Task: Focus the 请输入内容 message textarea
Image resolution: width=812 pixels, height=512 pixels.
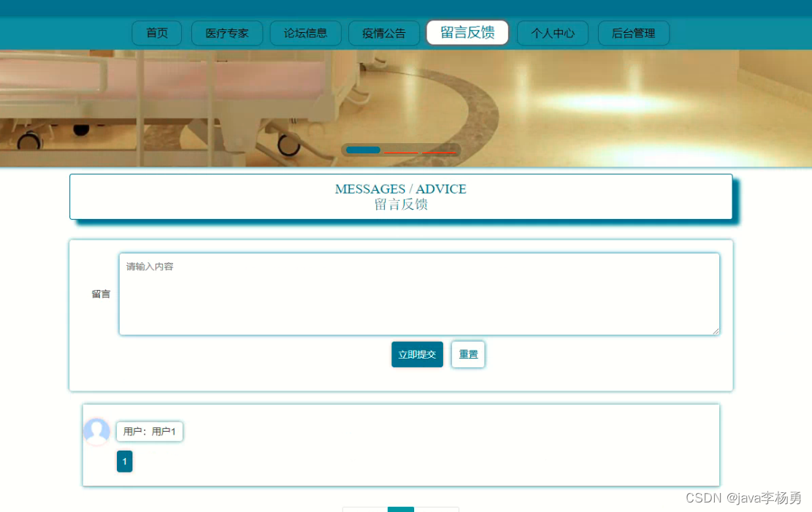Action: pos(419,294)
